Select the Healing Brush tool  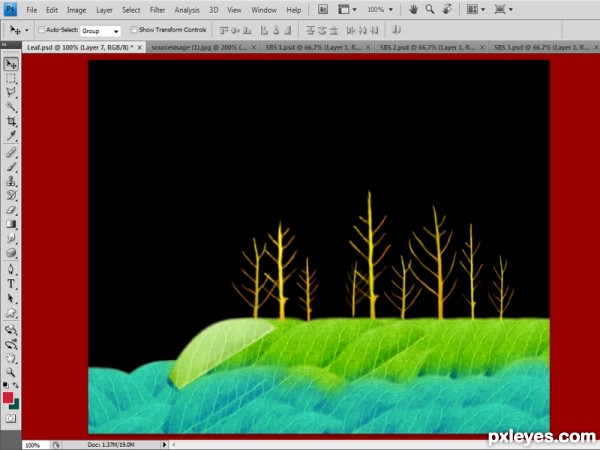pos(11,153)
